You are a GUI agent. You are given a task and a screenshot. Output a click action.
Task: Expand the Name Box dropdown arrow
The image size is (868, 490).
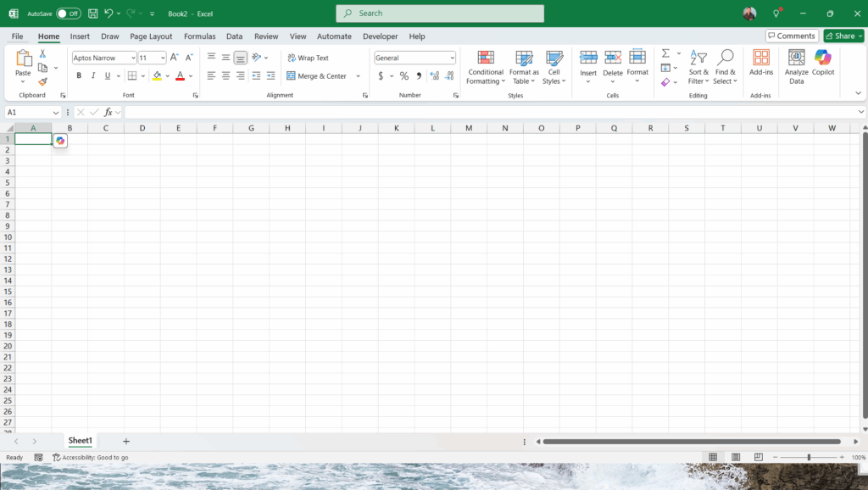[56, 112]
